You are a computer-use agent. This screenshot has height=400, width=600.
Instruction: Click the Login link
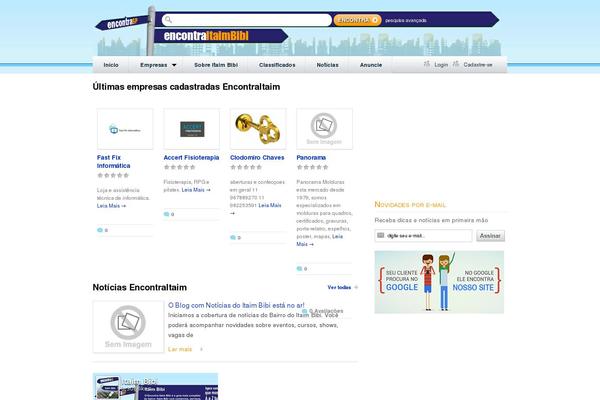[441, 65]
